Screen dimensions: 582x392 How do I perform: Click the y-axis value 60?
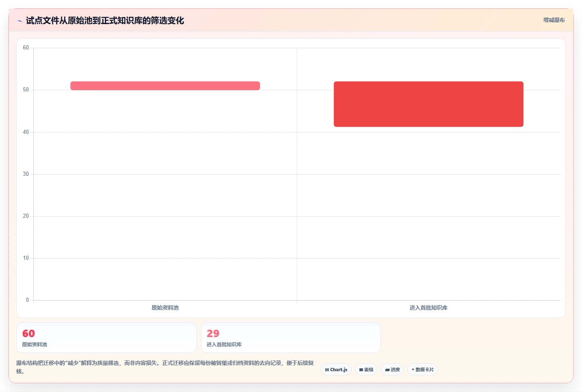click(26, 48)
